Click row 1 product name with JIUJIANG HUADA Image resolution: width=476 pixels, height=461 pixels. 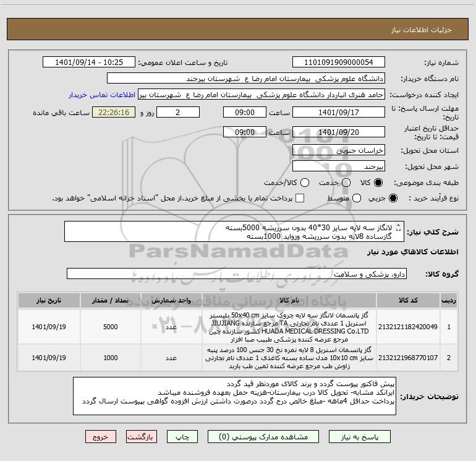click(289, 327)
